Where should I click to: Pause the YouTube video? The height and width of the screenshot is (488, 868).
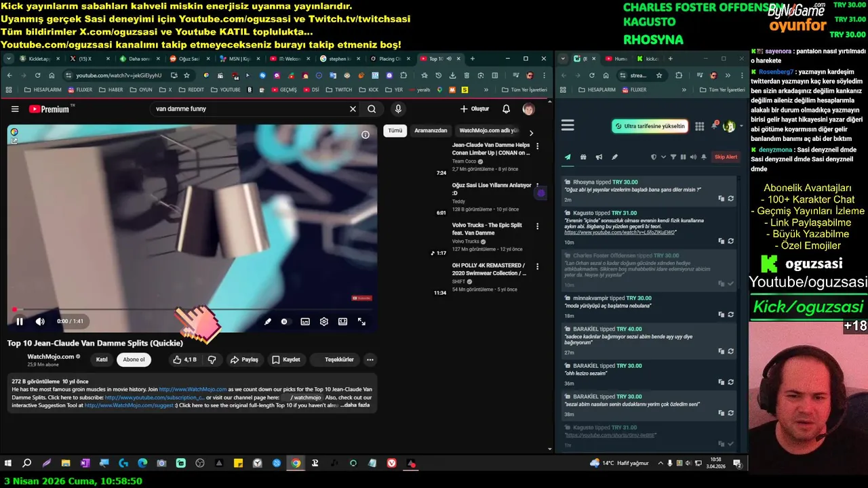[20, 321]
